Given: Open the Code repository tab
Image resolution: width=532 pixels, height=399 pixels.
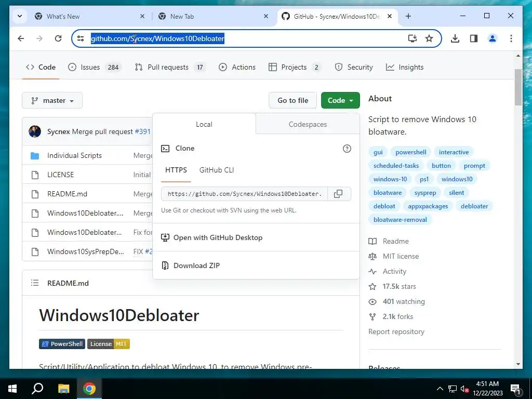Looking at the screenshot, I should point(41,67).
